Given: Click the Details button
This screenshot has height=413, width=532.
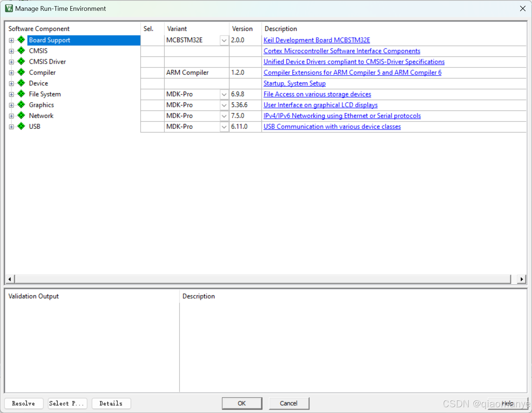Looking at the screenshot, I should (x=111, y=403).
